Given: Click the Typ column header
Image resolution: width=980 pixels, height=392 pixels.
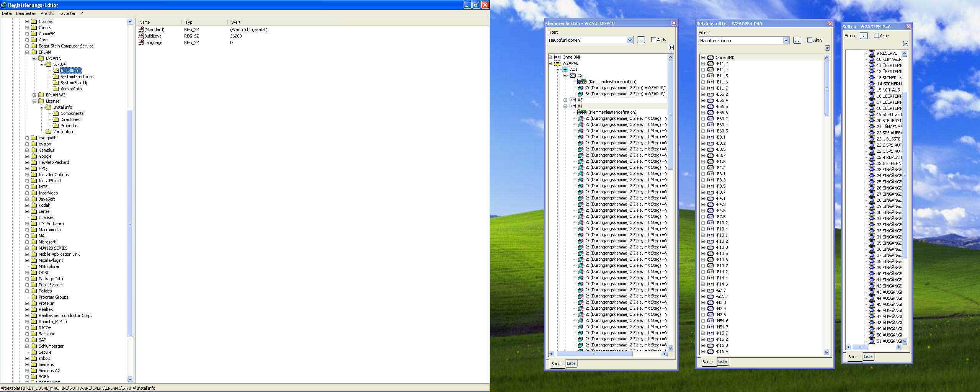Looking at the screenshot, I should coord(204,22).
